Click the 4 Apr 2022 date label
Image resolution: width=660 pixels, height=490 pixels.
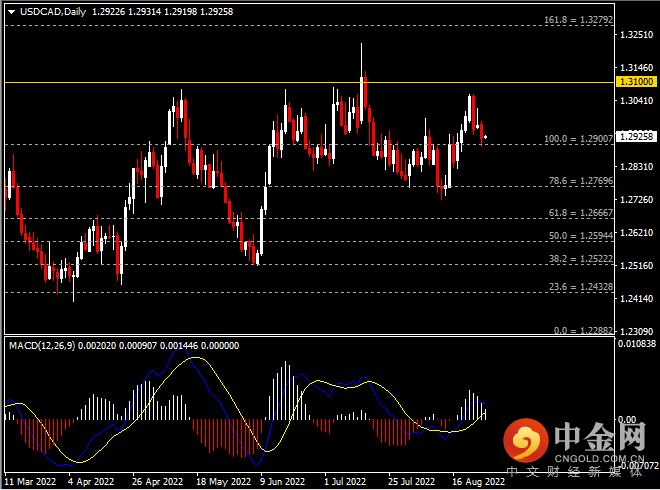(91, 482)
